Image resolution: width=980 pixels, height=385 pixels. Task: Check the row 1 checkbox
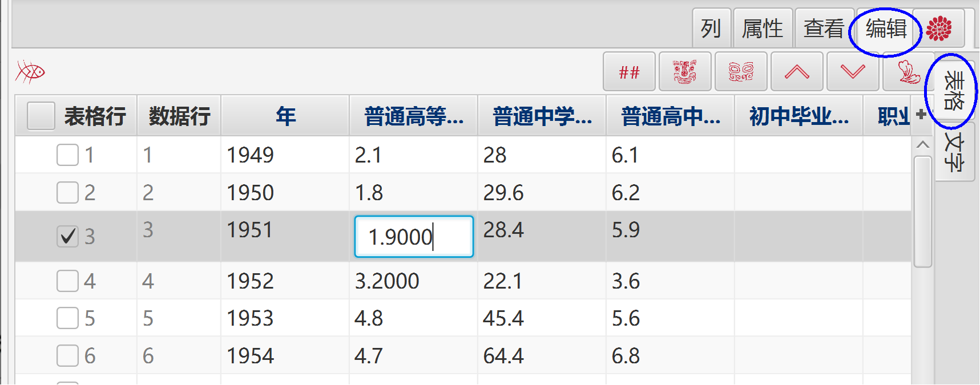coord(67,155)
